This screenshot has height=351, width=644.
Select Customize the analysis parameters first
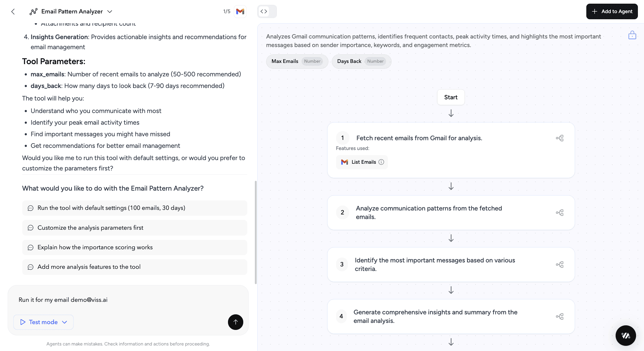(x=135, y=228)
